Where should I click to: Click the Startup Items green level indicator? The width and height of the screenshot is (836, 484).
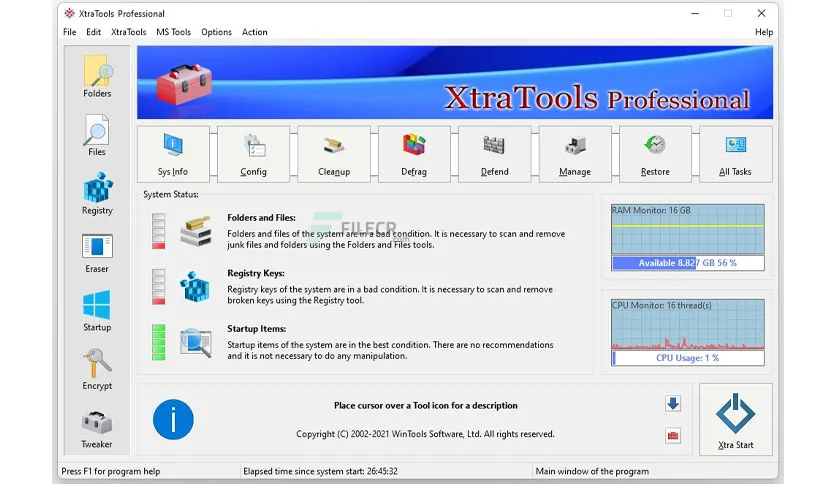(x=158, y=342)
